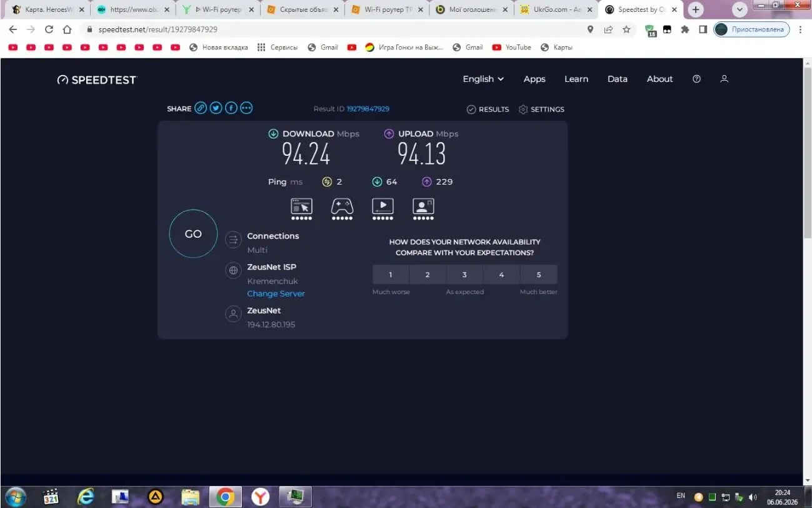Open Result ID 19279847929 link
Screen dimensions: 812x508
tap(368, 109)
